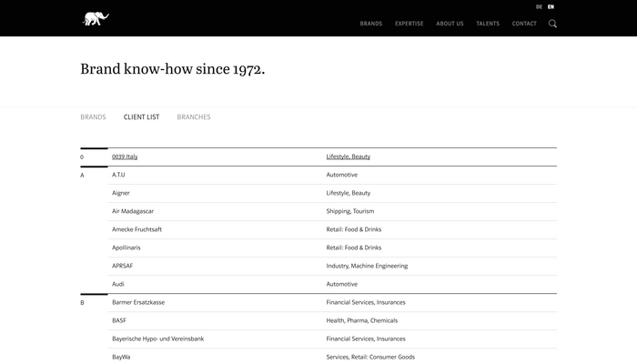Click Automotive branch next to Audi

341,284
